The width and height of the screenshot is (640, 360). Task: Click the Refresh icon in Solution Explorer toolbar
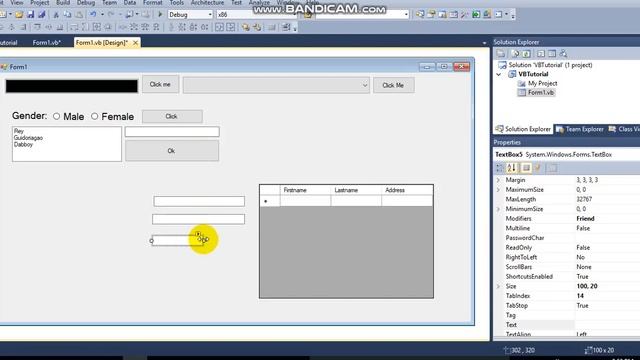pos(527,53)
